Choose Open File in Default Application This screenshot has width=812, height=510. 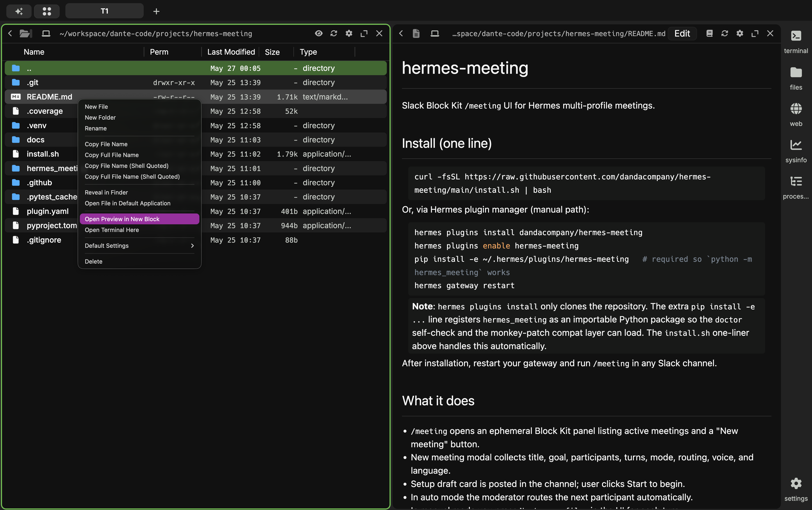point(140,203)
